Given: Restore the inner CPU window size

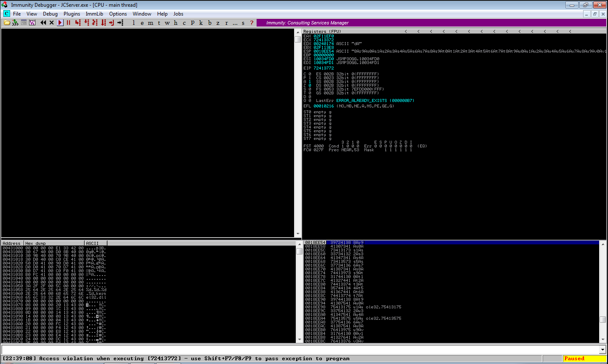Looking at the screenshot, I should [595, 14].
